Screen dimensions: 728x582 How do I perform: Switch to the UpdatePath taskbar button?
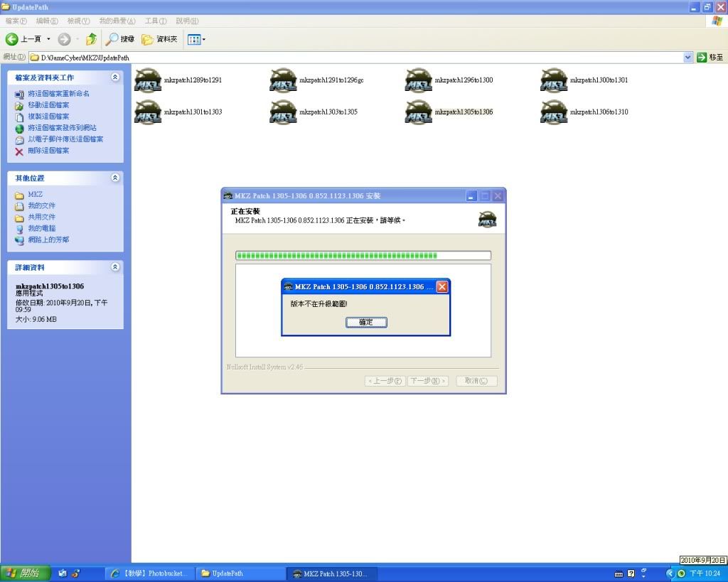click(x=240, y=573)
